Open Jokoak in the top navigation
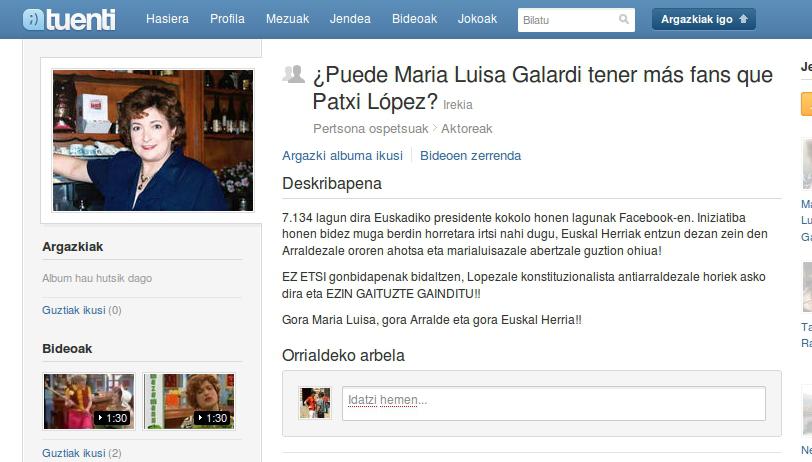Image resolution: width=812 pixels, height=462 pixels. (x=477, y=19)
